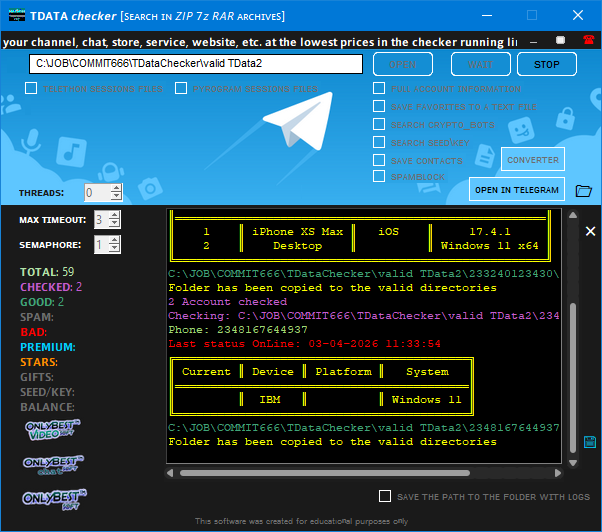
Task: Click the horizontal log scrollbar thumb
Action: [x=325, y=473]
